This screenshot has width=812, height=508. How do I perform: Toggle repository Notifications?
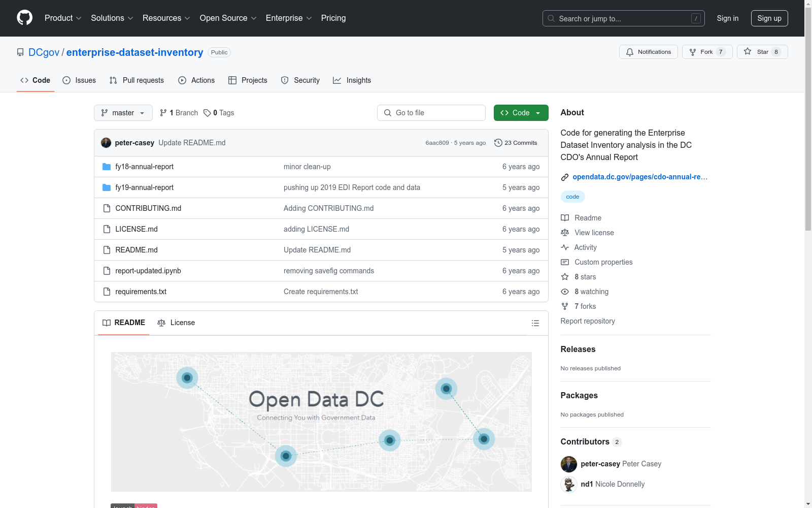point(649,52)
